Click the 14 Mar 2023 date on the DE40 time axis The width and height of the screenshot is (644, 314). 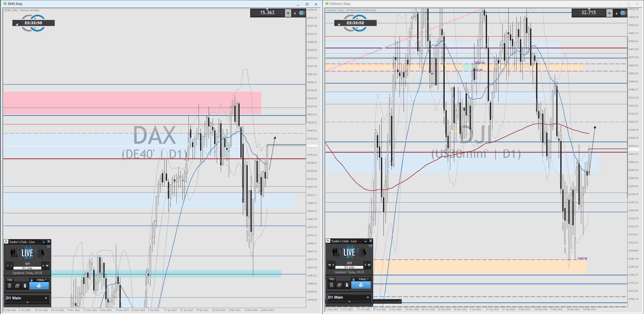[x=251, y=310]
